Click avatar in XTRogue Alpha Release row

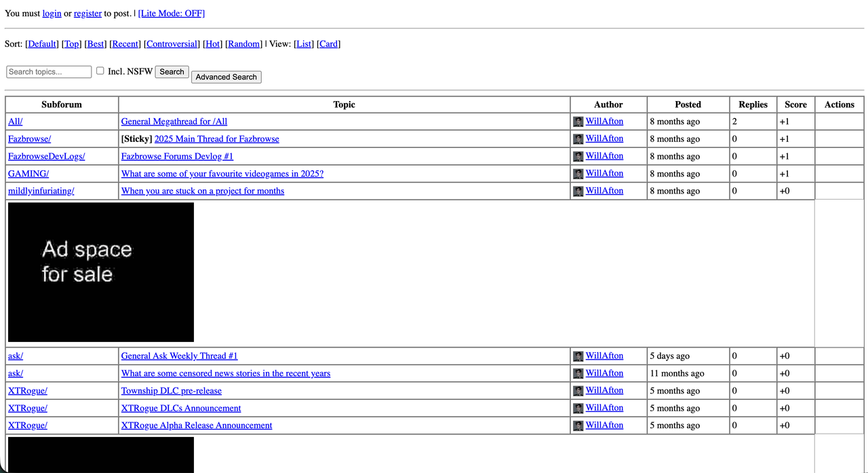(x=578, y=426)
